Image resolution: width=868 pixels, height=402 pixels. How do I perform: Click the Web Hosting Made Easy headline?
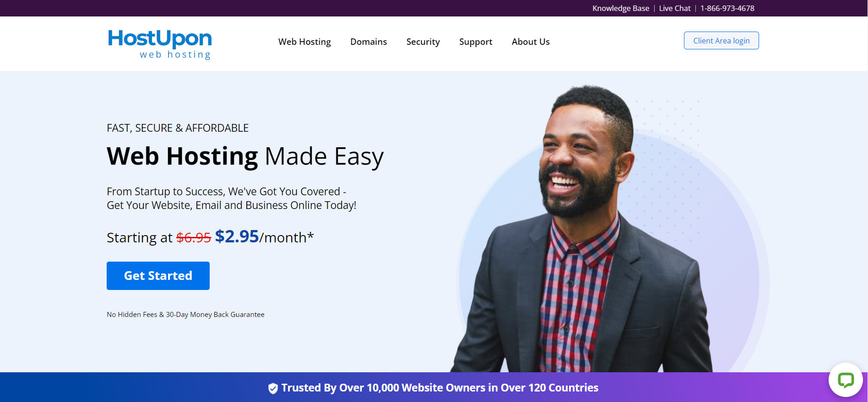tap(245, 156)
